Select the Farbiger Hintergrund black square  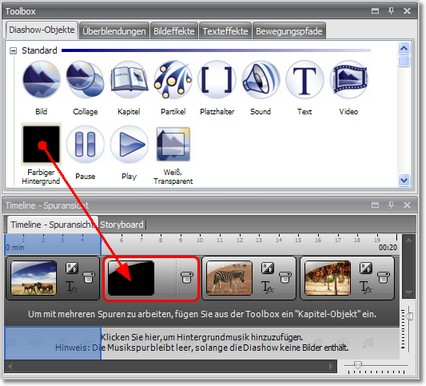(41, 144)
